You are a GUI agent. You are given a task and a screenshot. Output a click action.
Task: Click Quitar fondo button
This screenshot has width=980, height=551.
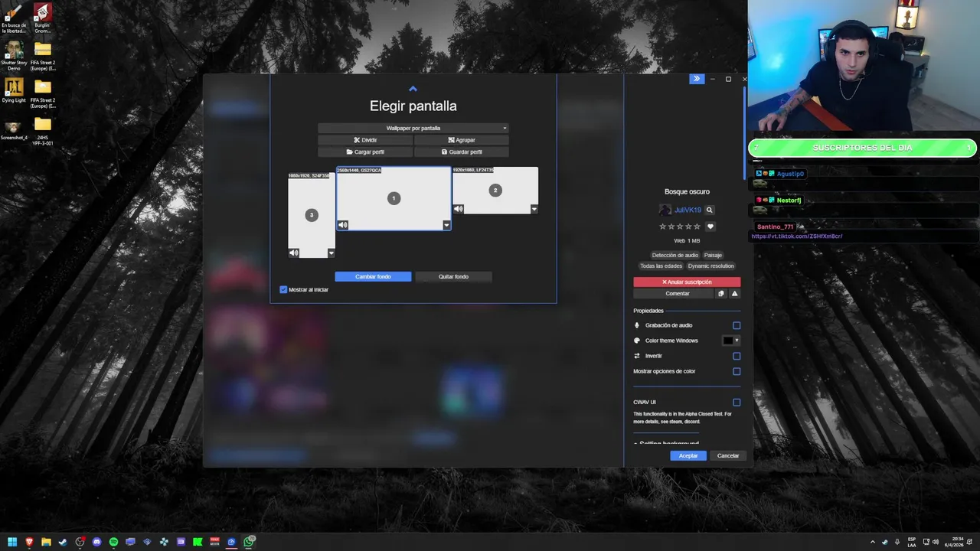click(453, 276)
